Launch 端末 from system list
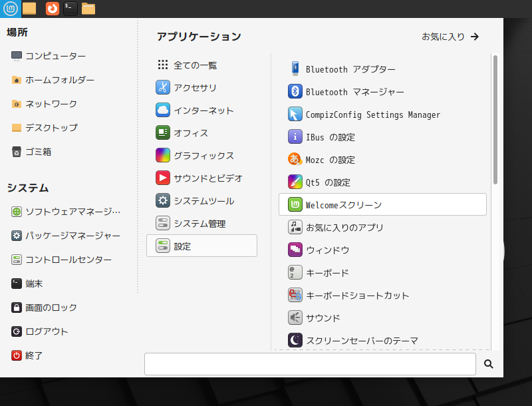532x406 pixels. click(x=27, y=284)
